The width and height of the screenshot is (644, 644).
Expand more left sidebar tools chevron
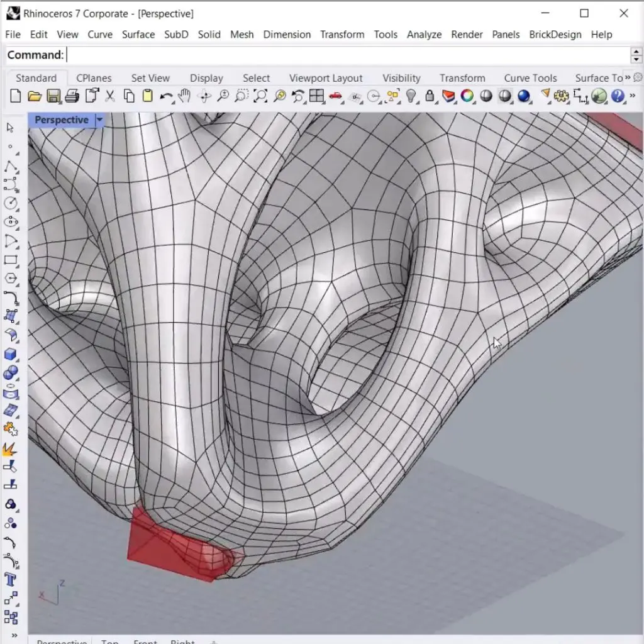(x=14, y=635)
